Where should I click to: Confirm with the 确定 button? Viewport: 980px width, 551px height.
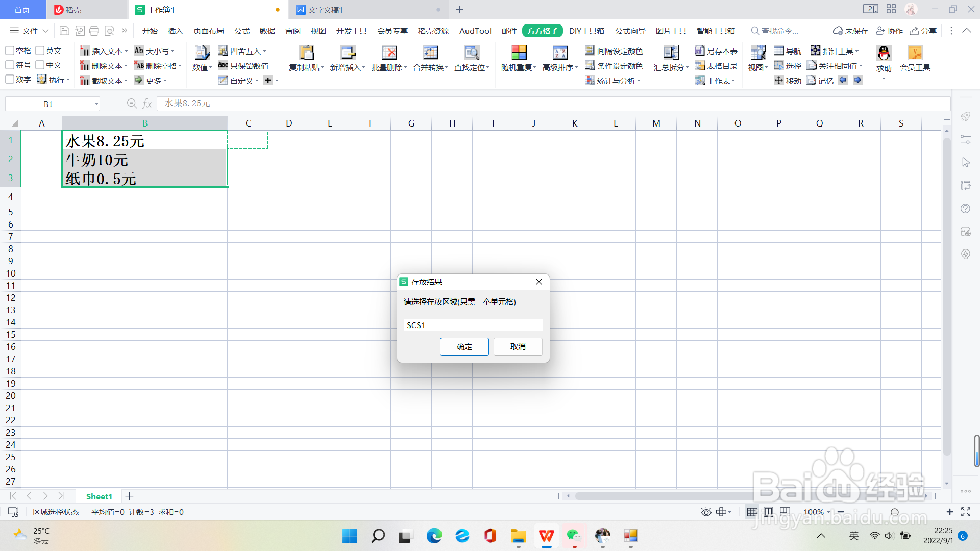(x=464, y=347)
